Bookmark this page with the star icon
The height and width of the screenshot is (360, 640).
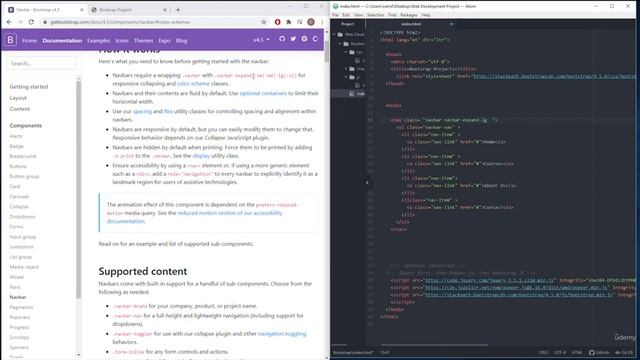(264, 22)
